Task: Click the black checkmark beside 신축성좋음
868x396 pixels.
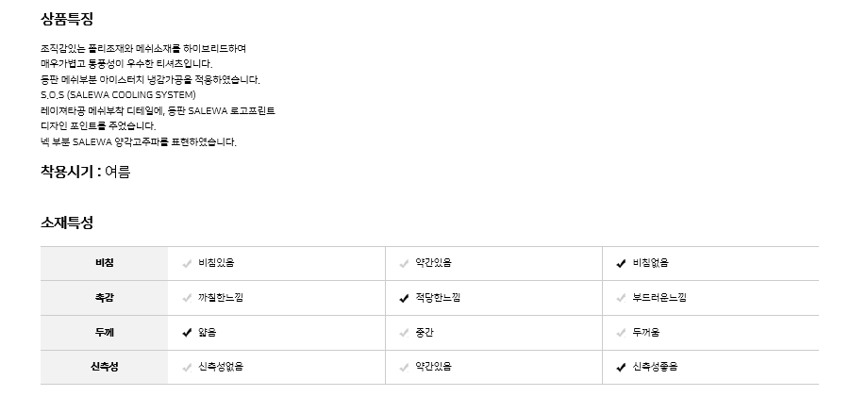Action: tap(621, 367)
